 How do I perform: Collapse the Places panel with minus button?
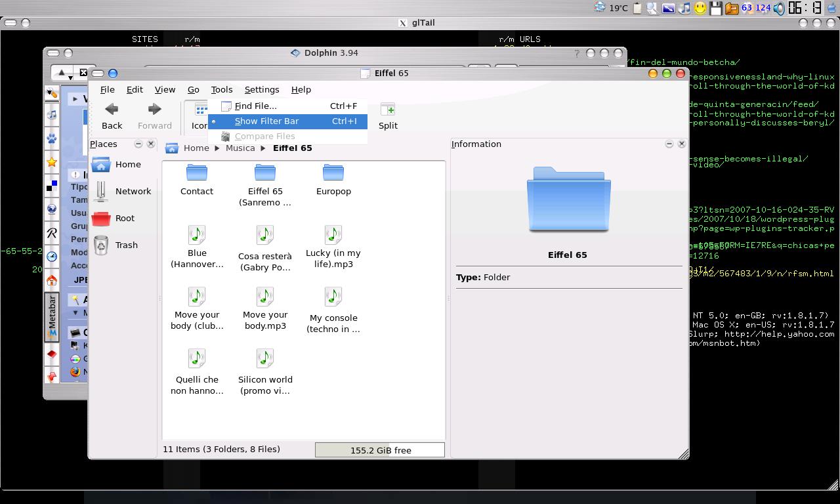138,144
